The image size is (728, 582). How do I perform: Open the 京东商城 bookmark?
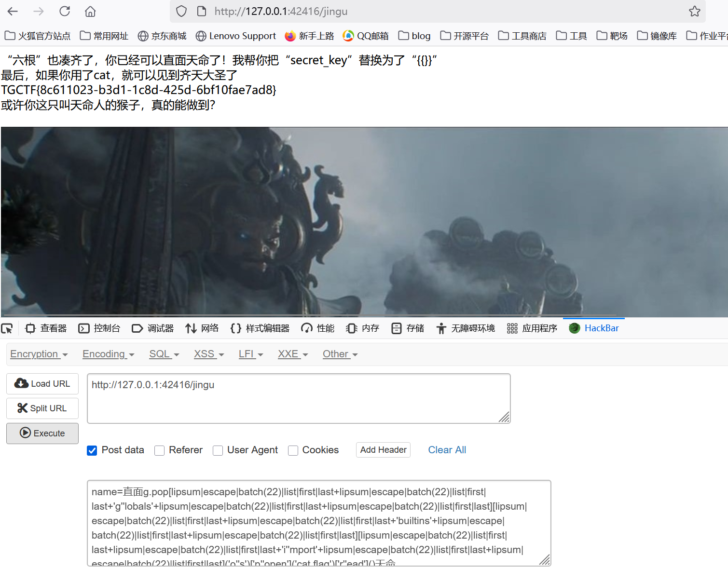click(162, 36)
